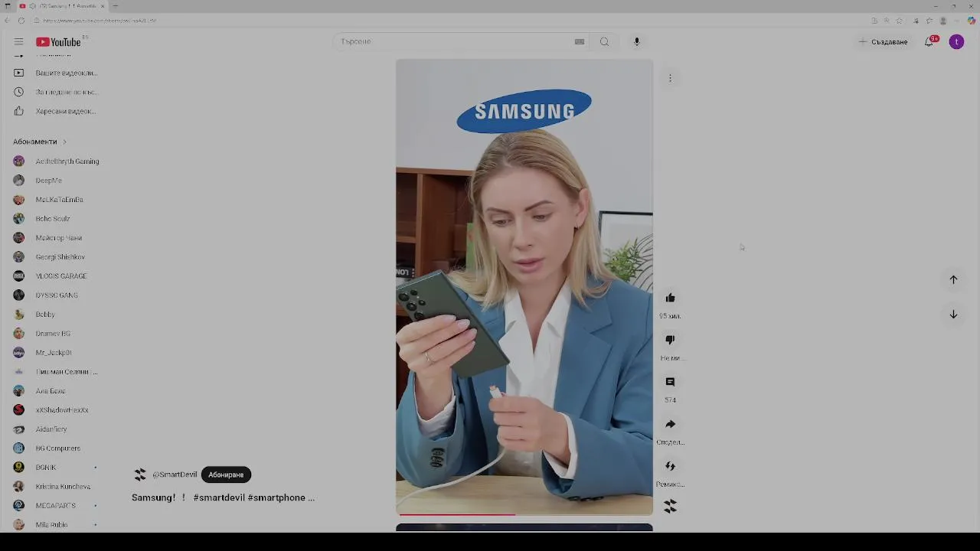Go to next Short with down arrow

[953, 314]
